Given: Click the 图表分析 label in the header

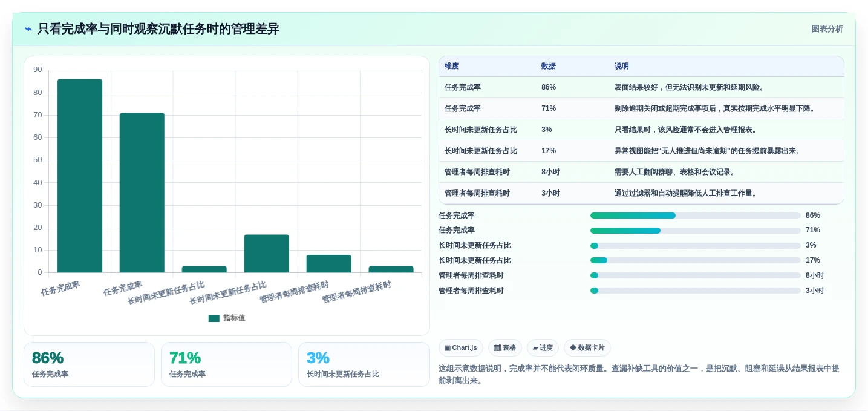Looking at the screenshot, I should [x=827, y=29].
